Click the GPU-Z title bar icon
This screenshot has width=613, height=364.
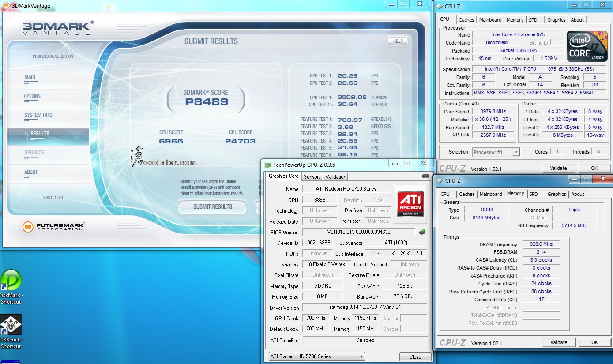(267, 165)
